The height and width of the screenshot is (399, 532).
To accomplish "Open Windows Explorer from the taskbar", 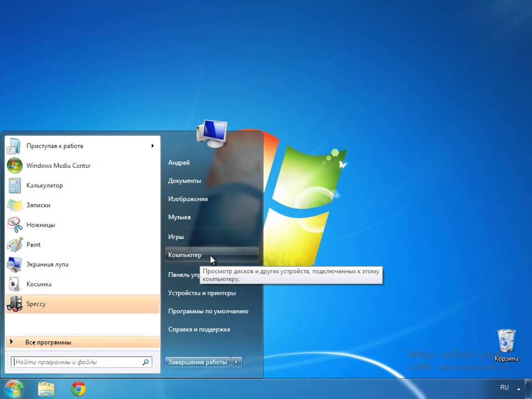I will 46,389.
